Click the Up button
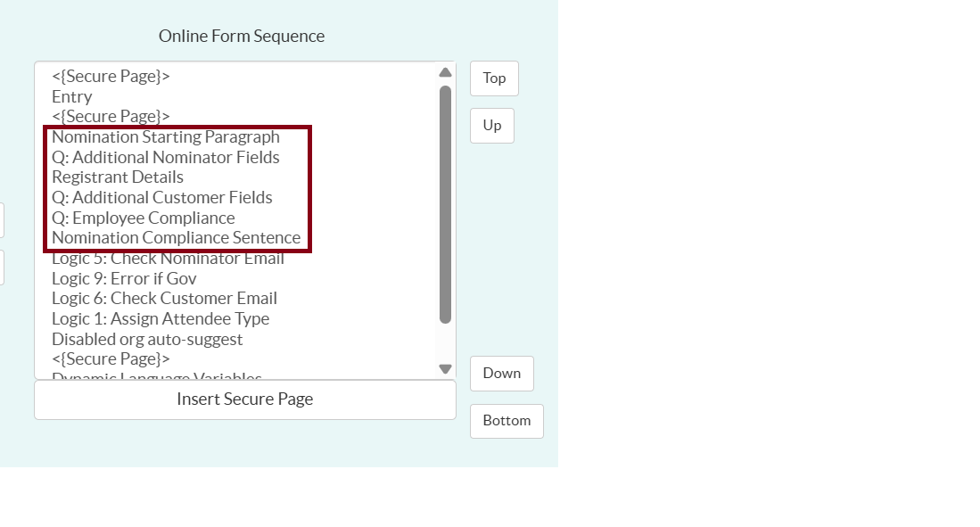This screenshot has width=980, height=527. (x=491, y=126)
